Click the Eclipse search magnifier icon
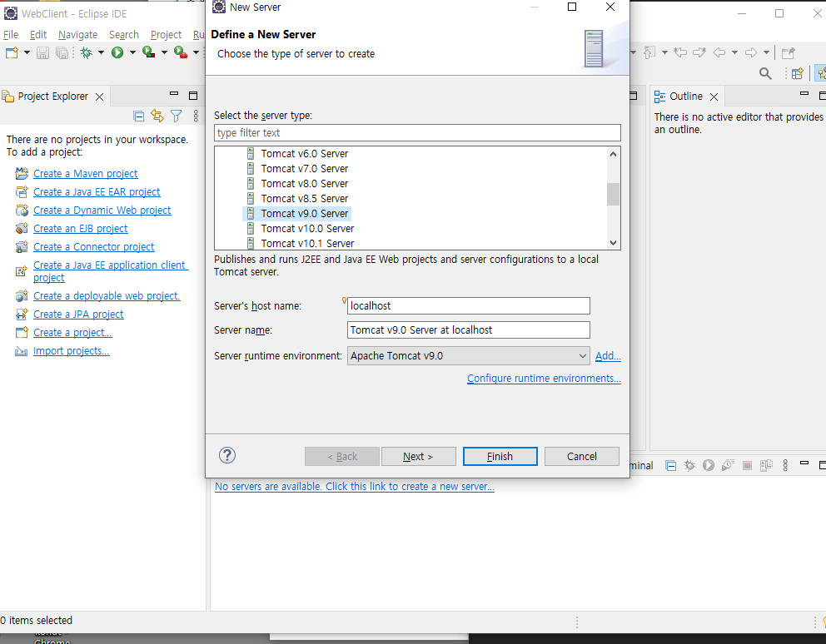 coord(765,74)
